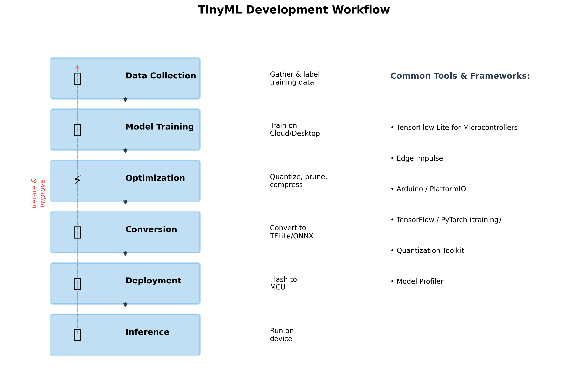This screenshot has width=588, height=391.
Task: Click the icon placeholder in Conversion box
Action: click(x=77, y=232)
